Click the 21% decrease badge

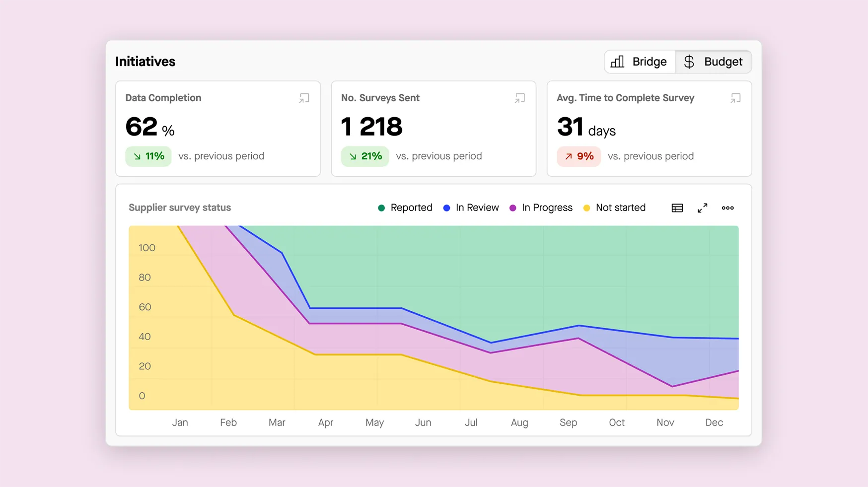365,156
